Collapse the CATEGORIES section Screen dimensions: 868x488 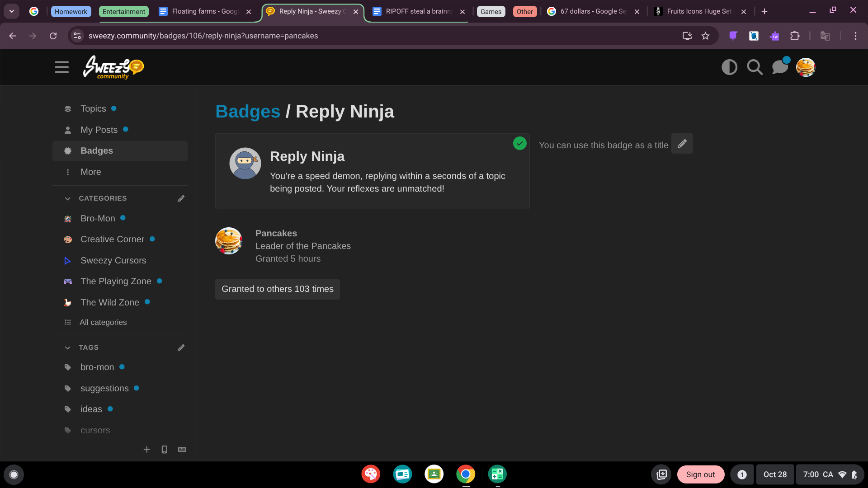pos(68,198)
